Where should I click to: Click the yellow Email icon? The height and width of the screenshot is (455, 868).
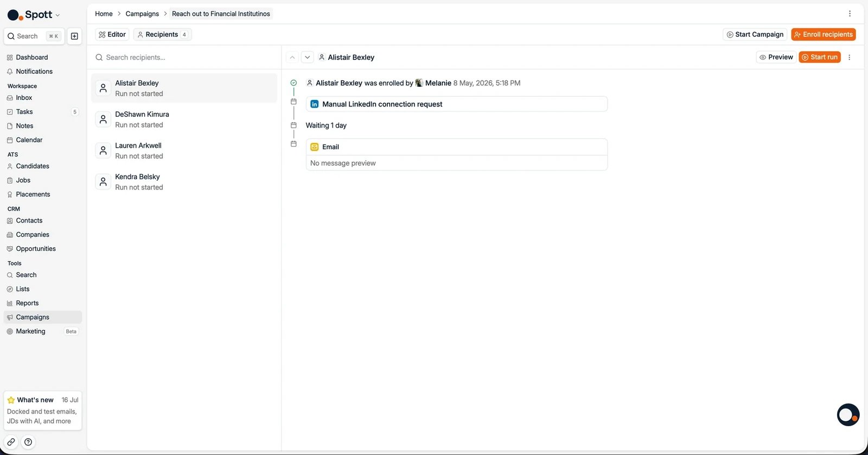pos(315,147)
